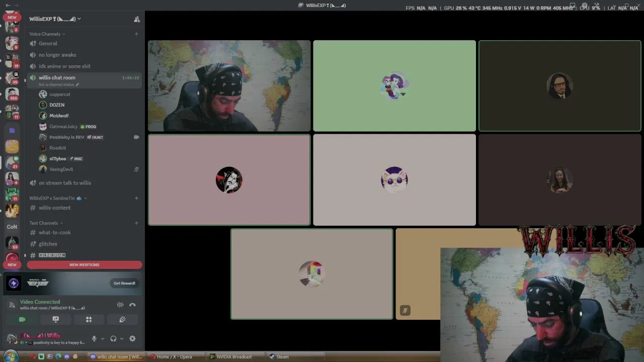Click the 'Get Reward!' button
This screenshot has height=362, width=644.
pyautogui.click(x=124, y=283)
